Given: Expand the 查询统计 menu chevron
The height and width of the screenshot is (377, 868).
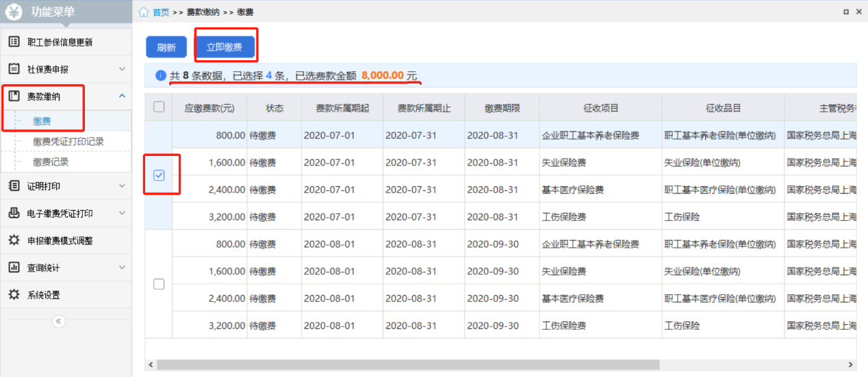Looking at the screenshot, I should (x=122, y=268).
